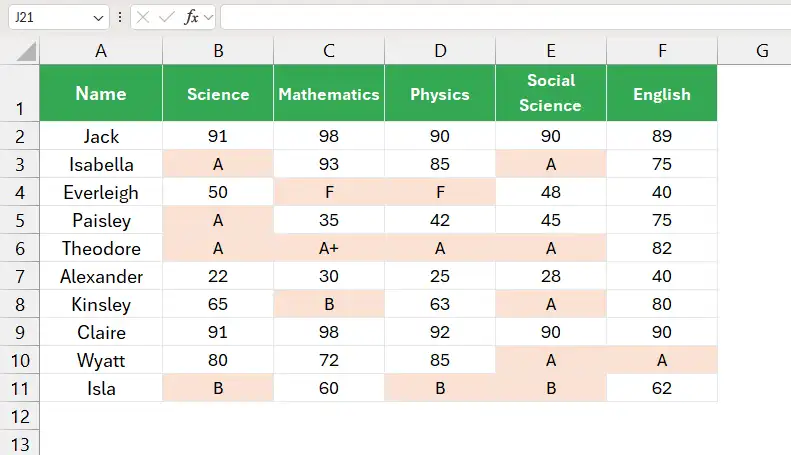
Task: Select the Mathematics header cell
Action: 329,93
